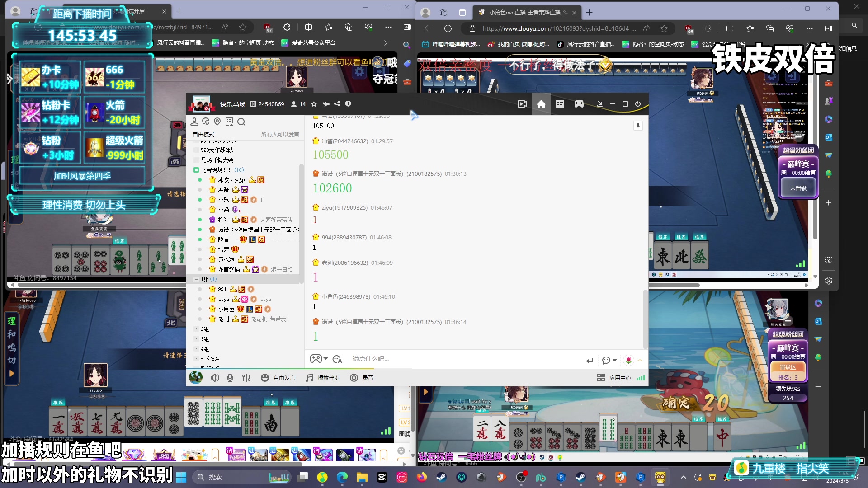868x488 pixels.
Task: Click the 说点什么吧 chat input field
Action: point(466,359)
